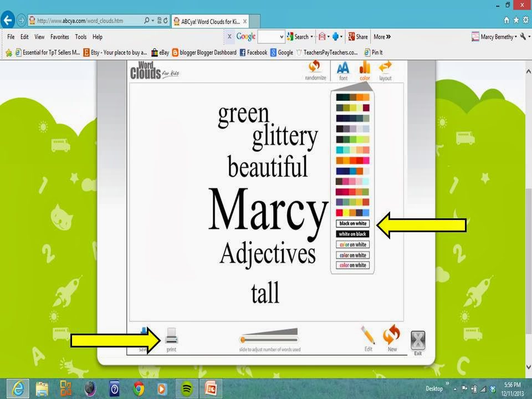
Task: Open the Edit menu
Action: pos(24,37)
